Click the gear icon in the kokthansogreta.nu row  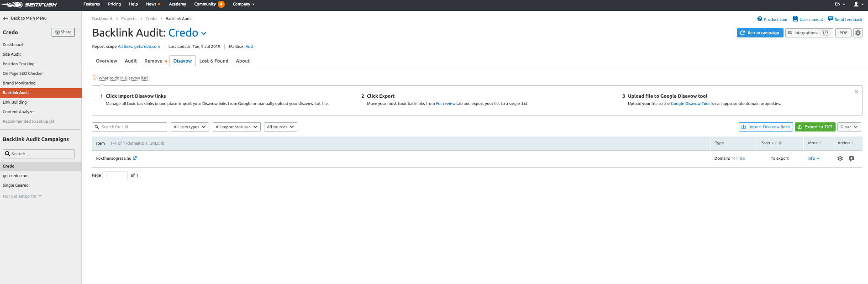click(x=840, y=158)
